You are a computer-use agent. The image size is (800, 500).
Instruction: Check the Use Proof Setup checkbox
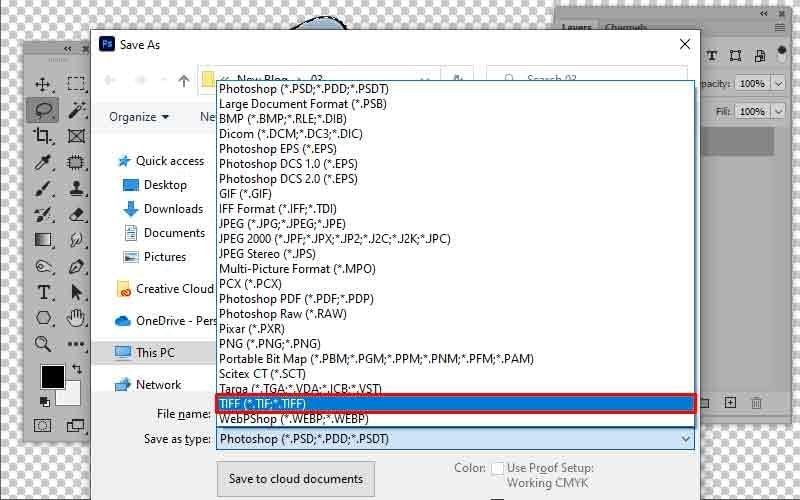(x=497, y=468)
